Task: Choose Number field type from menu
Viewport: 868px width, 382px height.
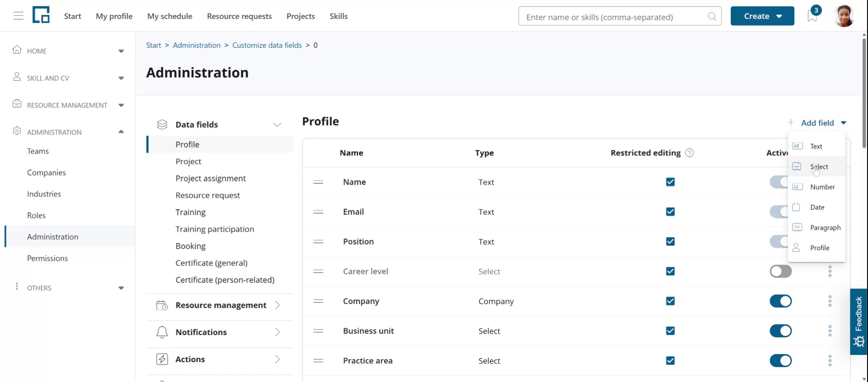Action: pyautogui.click(x=816, y=187)
